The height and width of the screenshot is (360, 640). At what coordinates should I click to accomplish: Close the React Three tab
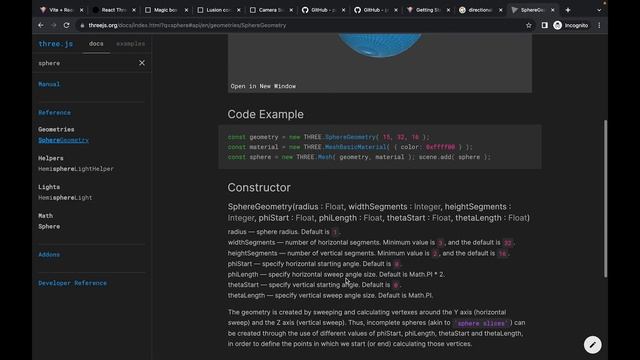pyautogui.click(x=134, y=10)
